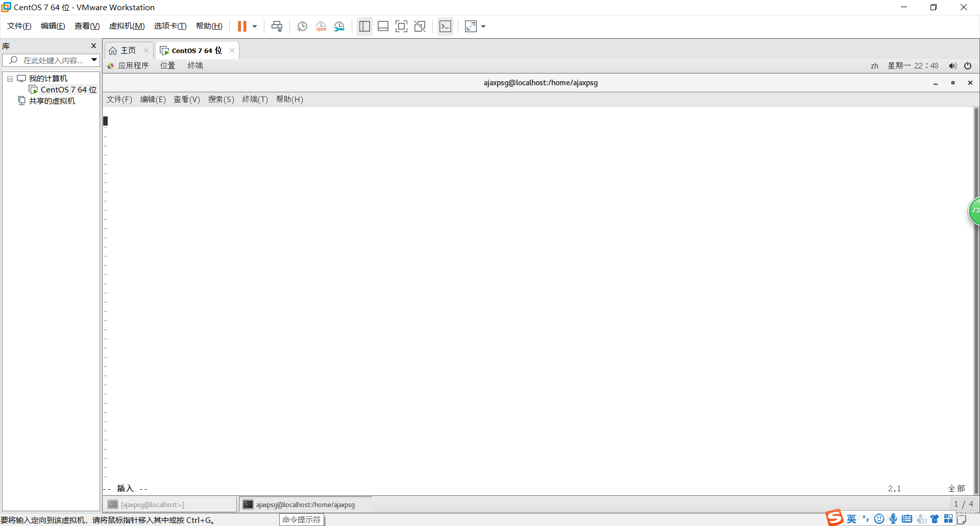The image size is (980, 526).
Task: Switch to [ajaxpsg@localhost:~] taskbar window
Action: [x=170, y=505]
